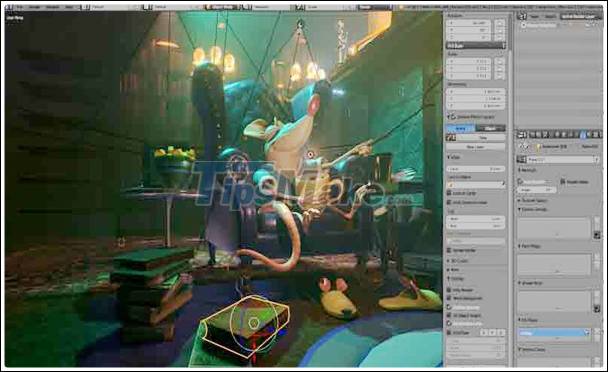
Task: Open the File menu
Action: tap(20, 7)
